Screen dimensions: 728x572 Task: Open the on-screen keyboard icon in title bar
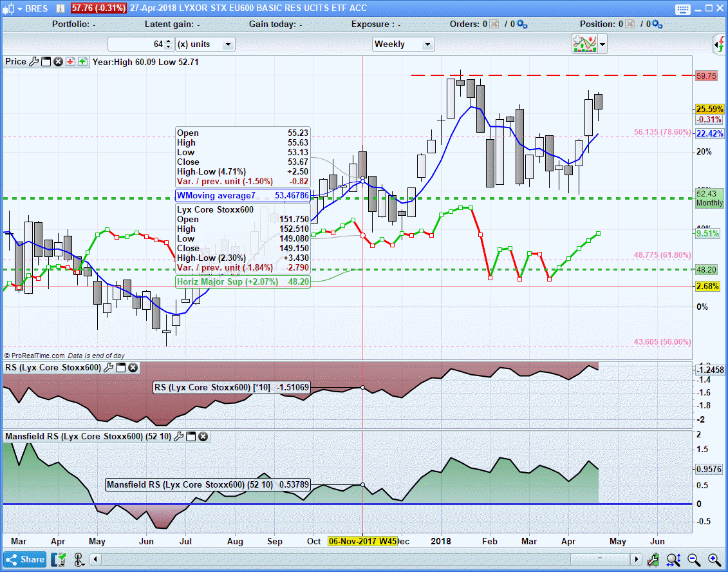(x=683, y=8)
